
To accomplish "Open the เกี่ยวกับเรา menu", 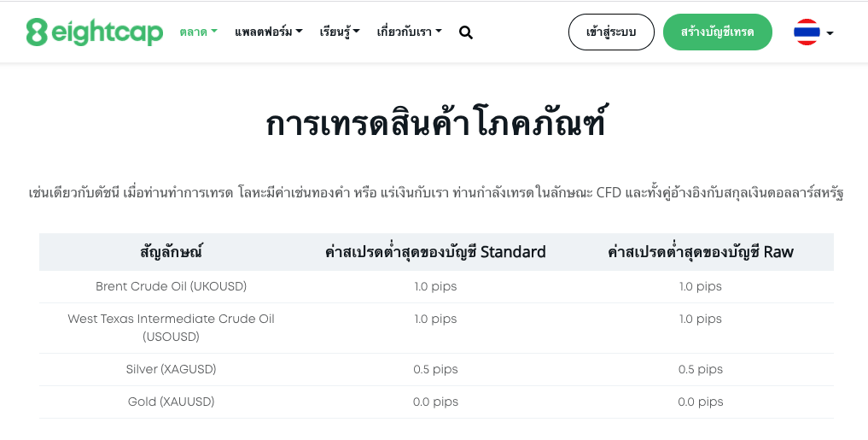I will point(409,32).
